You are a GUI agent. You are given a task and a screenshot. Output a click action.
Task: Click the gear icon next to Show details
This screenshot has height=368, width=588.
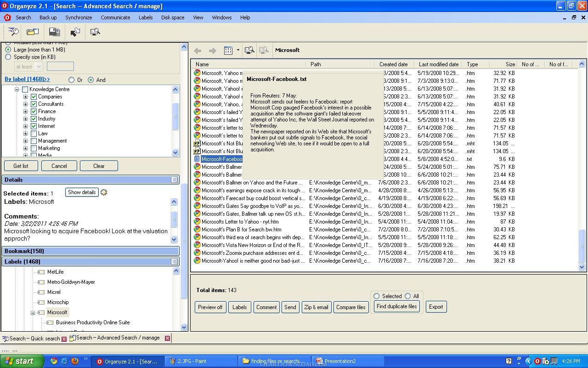(x=104, y=192)
